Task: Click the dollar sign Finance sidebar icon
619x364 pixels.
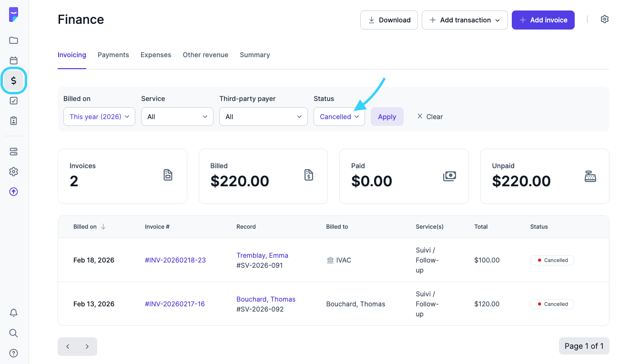Action: point(14,81)
